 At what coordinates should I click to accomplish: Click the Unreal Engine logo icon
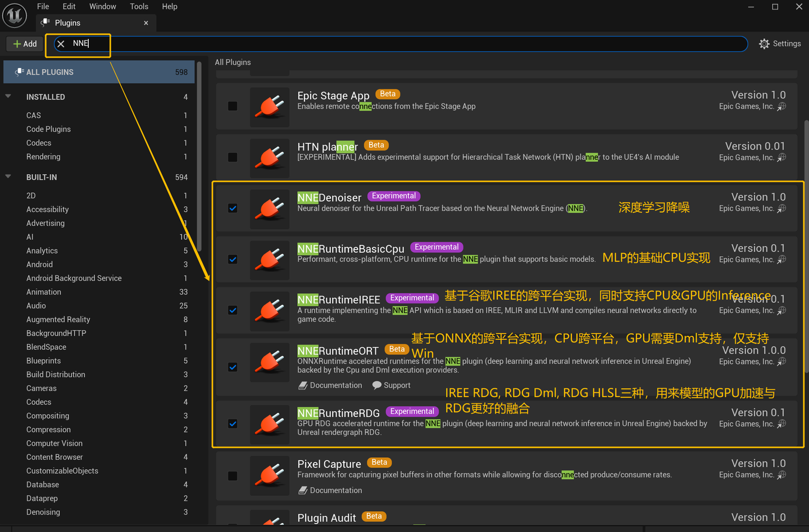click(x=15, y=15)
